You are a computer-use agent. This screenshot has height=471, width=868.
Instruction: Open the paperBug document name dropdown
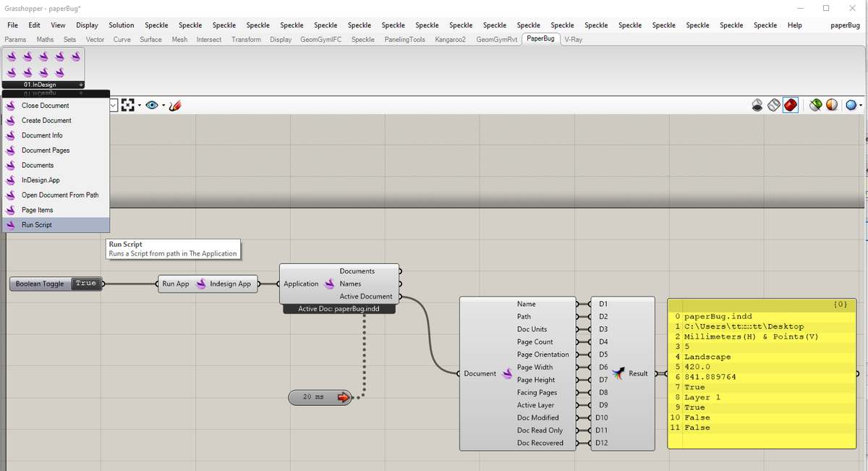pyautogui.click(x=845, y=25)
